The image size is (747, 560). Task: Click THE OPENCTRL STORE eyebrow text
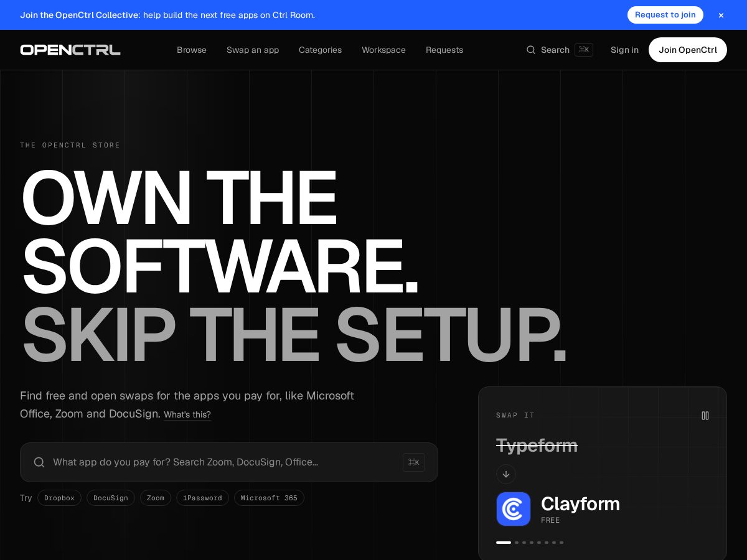coord(70,145)
